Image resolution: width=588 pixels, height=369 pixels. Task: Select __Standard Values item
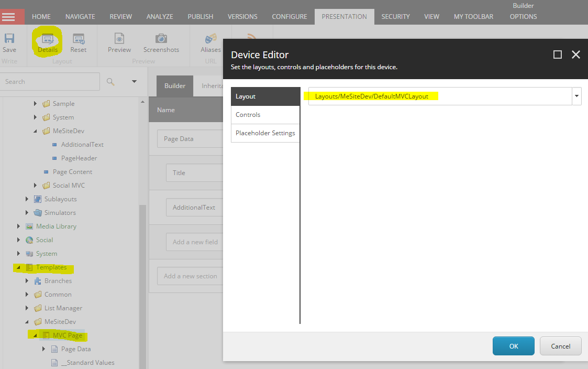[87, 363]
